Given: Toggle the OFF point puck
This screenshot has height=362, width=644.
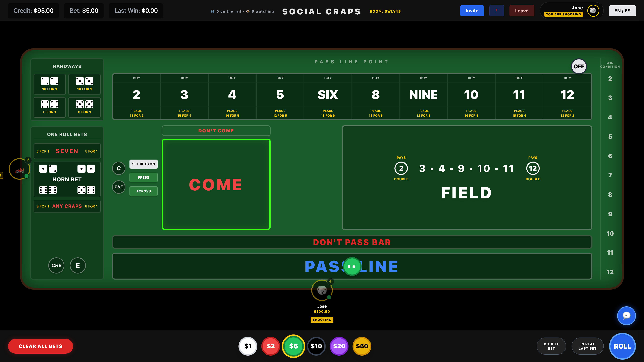Looking at the screenshot, I should pyautogui.click(x=579, y=67).
